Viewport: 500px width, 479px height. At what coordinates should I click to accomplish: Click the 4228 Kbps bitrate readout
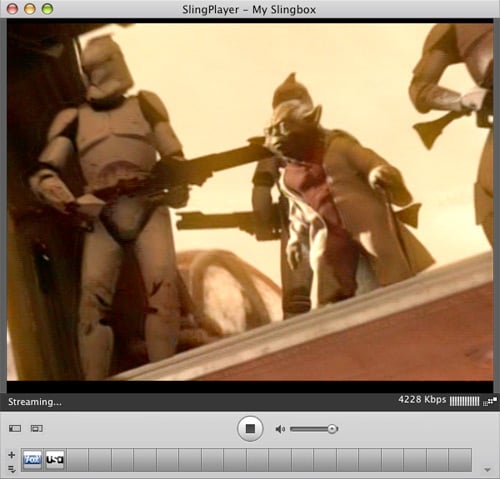(x=422, y=399)
